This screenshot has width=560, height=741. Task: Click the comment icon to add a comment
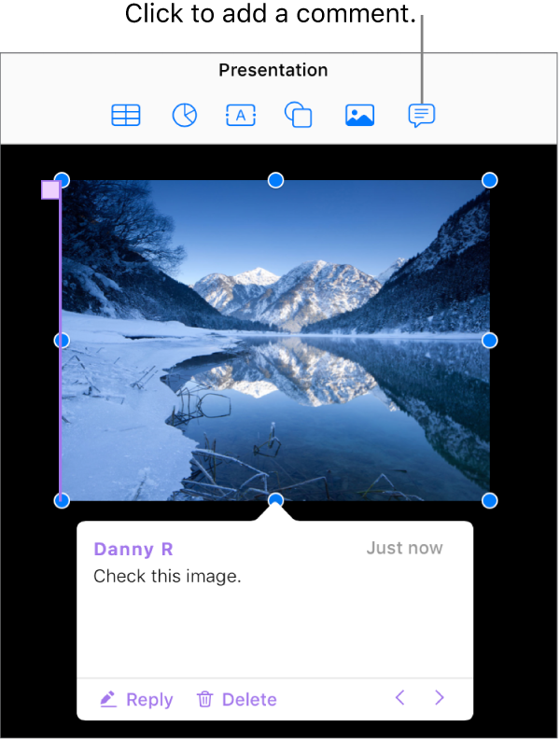pyautogui.click(x=422, y=116)
